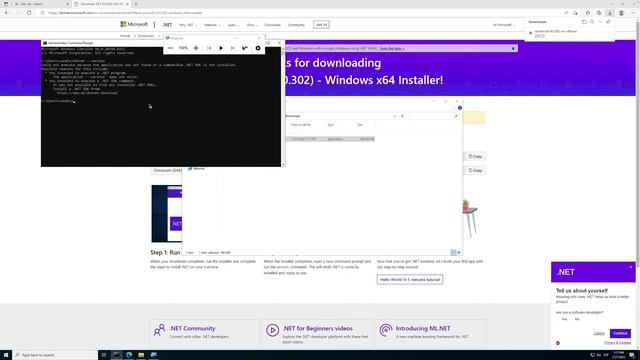Open Privacy & Cookies link
This screenshot has width=640, height=360.
click(x=618, y=343)
